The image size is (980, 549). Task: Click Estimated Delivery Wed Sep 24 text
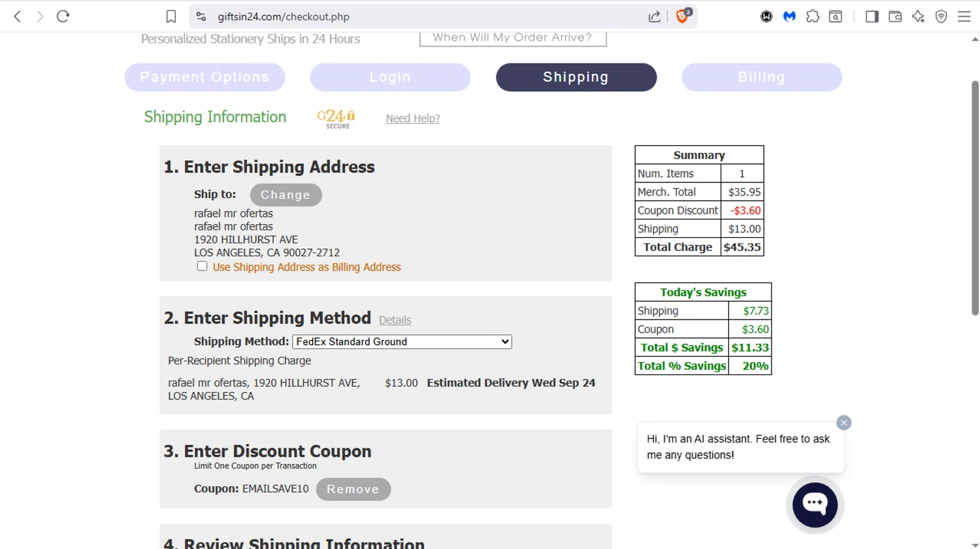pos(511,383)
